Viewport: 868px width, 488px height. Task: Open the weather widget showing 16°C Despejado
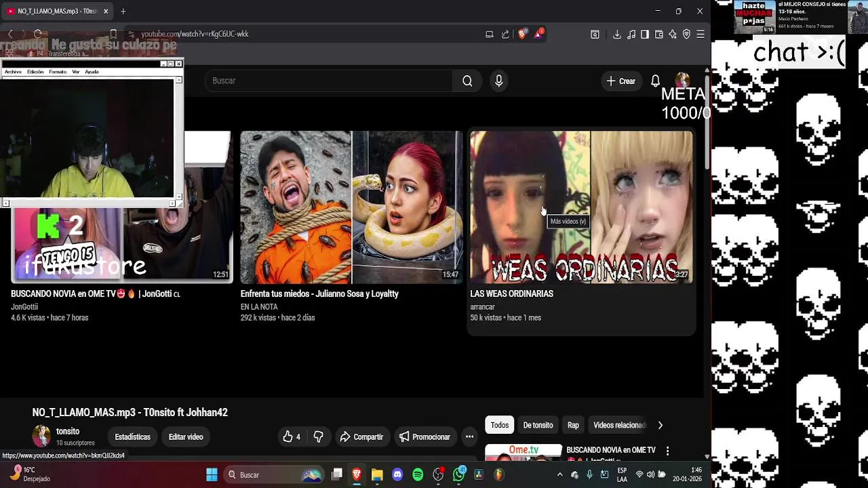[x=30, y=474]
